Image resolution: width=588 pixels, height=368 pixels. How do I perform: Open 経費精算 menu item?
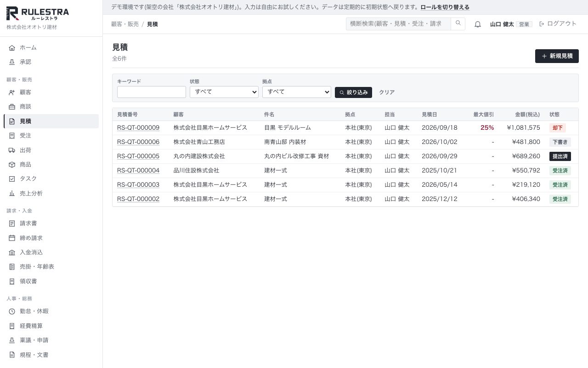pos(51,326)
